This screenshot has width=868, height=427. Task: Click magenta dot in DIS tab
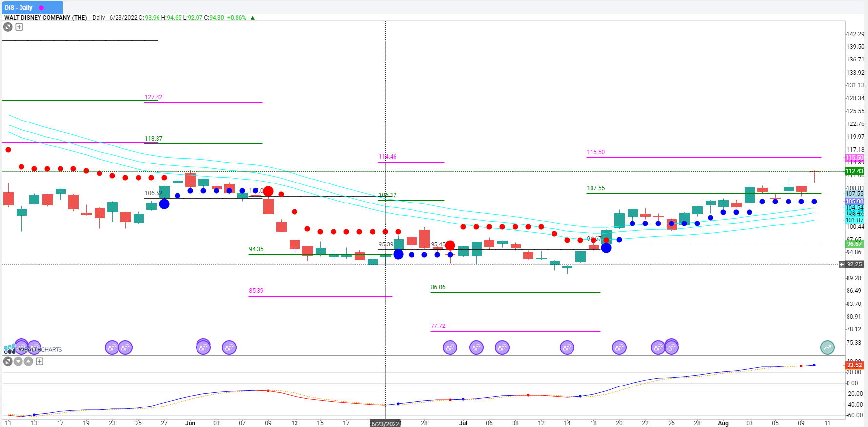41,8
